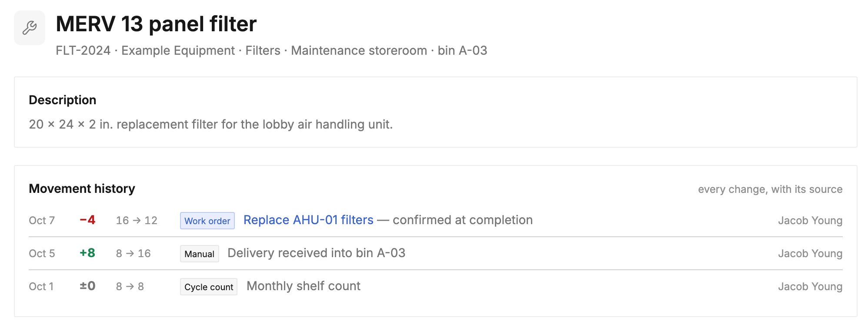Click the every change, with its source note

tap(770, 189)
